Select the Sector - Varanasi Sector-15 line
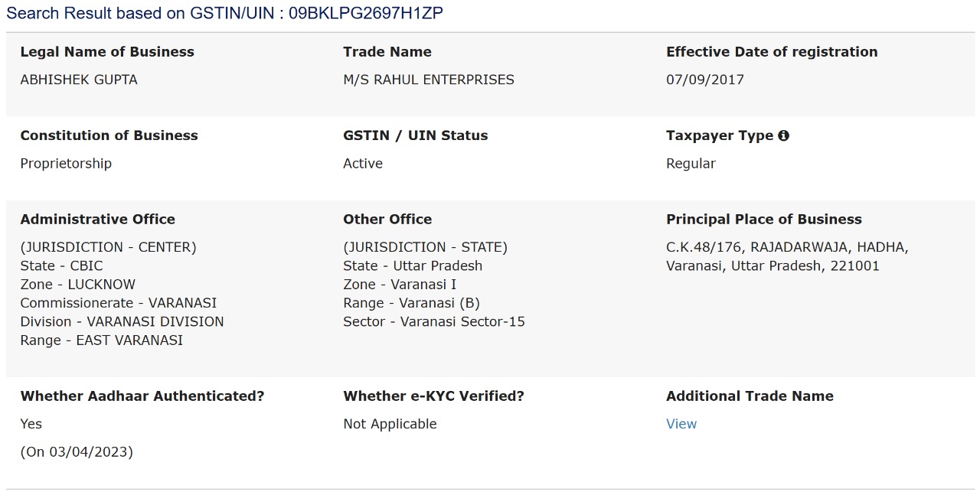 tap(434, 322)
